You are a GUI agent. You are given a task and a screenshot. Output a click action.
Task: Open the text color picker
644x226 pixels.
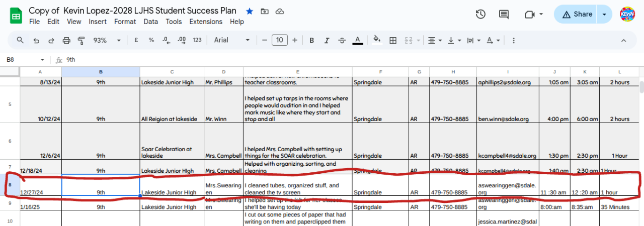[358, 40]
